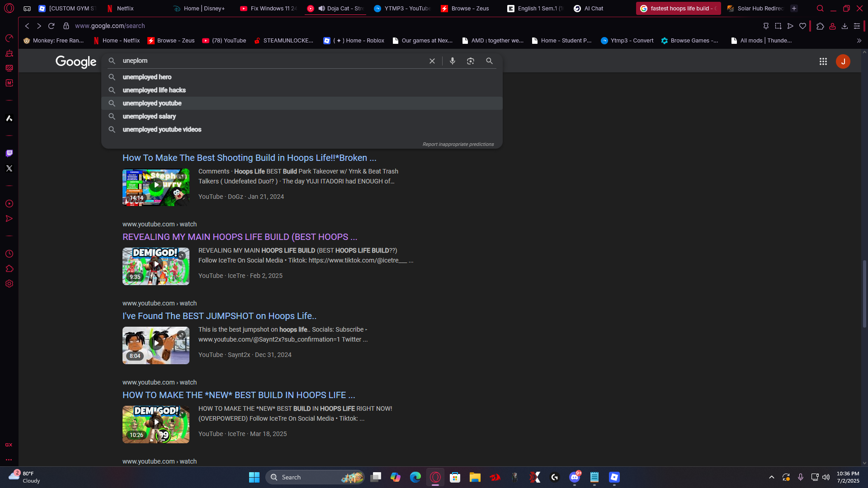
Task: Open Extensions cube icon in sidebar
Action: tap(9, 269)
